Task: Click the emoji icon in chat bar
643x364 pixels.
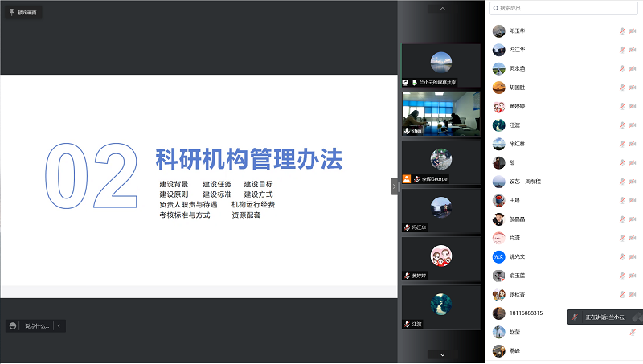Action: (13, 325)
